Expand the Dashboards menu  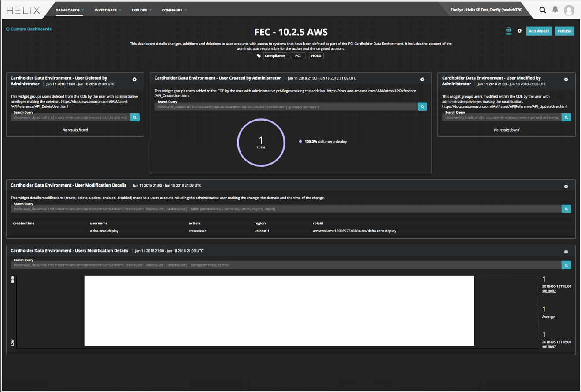70,10
